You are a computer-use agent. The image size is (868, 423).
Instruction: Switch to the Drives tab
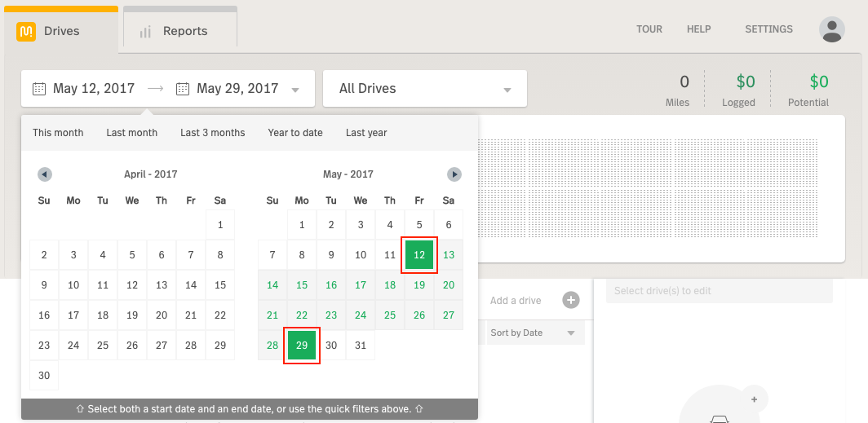(x=61, y=30)
